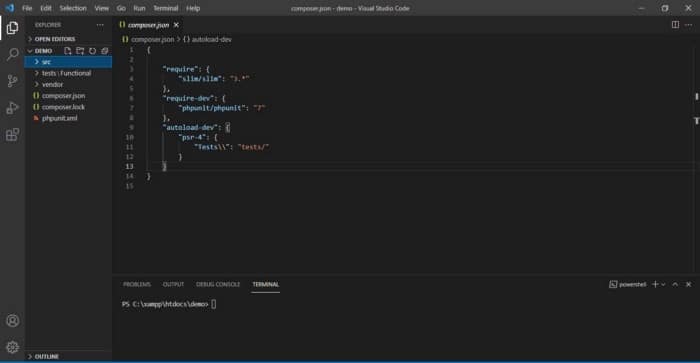Click the "slim/slim" key in editor
700x363 pixels.
[x=200, y=79]
